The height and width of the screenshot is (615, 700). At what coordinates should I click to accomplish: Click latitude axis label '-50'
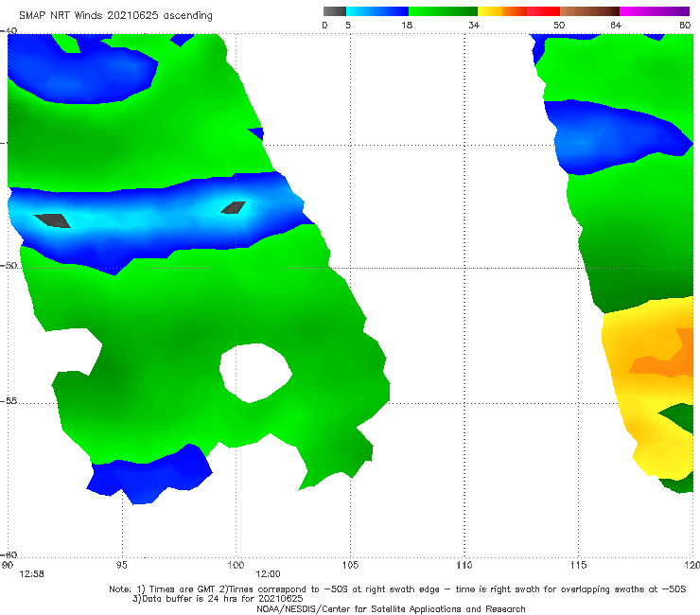point(9,265)
